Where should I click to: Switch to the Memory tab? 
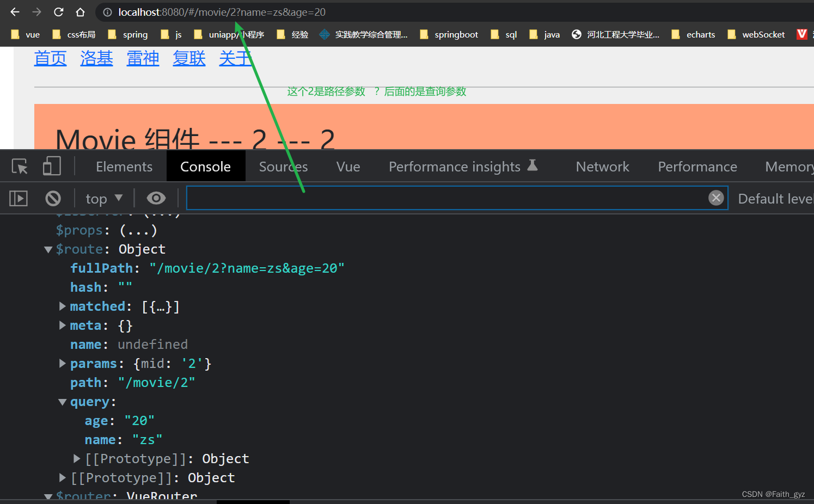(x=789, y=167)
